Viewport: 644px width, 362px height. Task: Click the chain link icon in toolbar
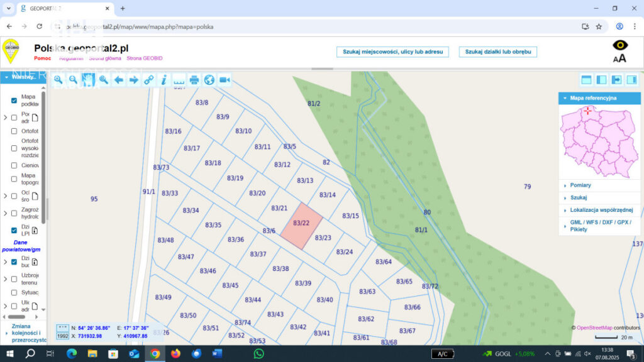click(148, 80)
